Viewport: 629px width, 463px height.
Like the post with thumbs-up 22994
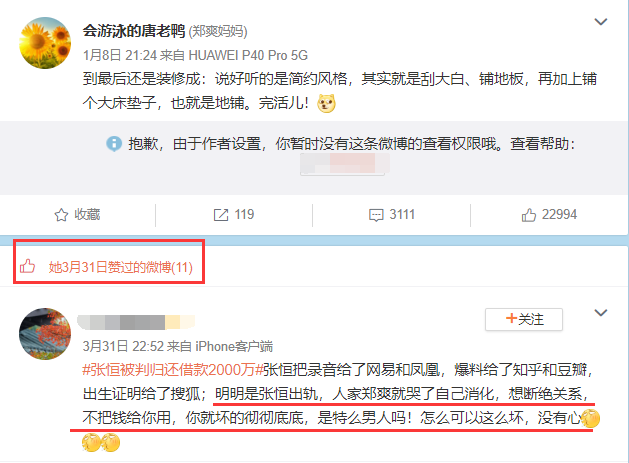(x=528, y=215)
